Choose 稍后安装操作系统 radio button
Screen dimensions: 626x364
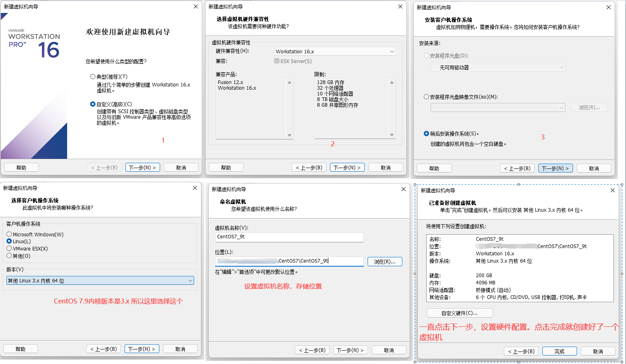pyautogui.click(x=426, y=134)
